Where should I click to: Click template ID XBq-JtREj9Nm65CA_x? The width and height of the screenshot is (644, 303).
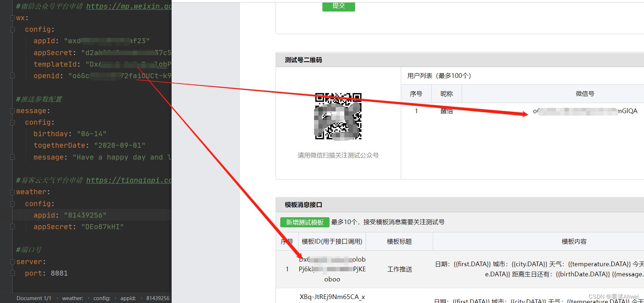(x=332, y=297)
